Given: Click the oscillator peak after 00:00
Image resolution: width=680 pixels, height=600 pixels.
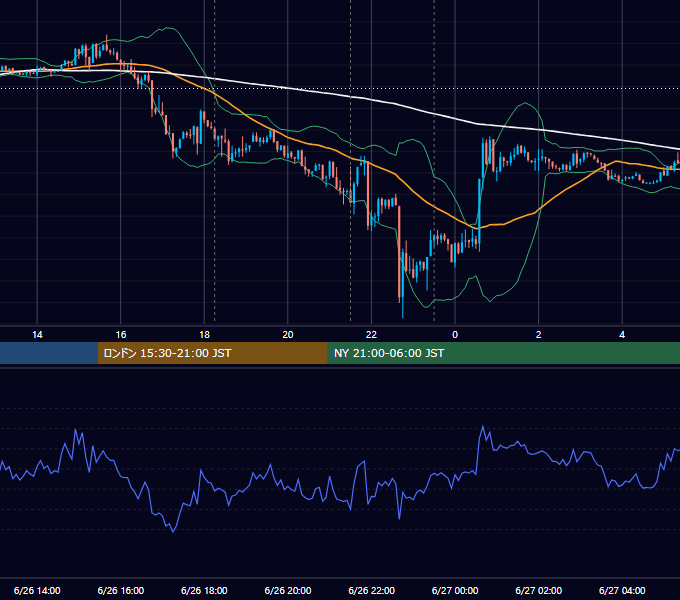Looking at the screenshot, I should point(483,427).
